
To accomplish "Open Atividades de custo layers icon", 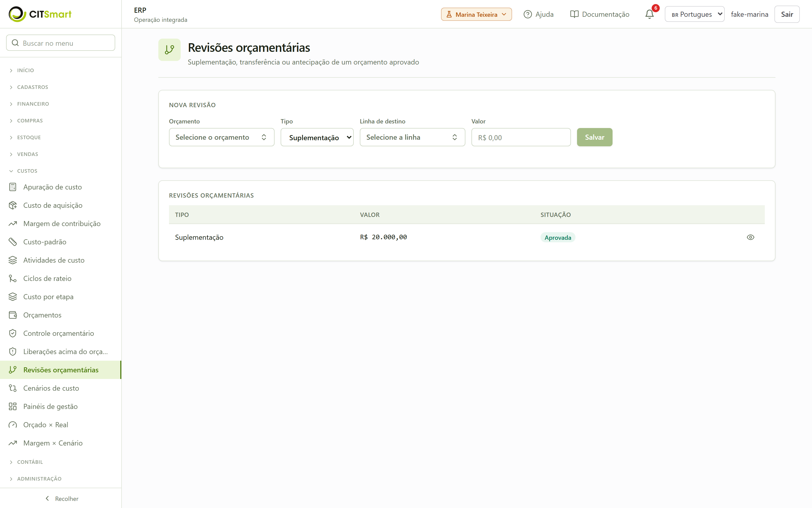I will (13, 260).
